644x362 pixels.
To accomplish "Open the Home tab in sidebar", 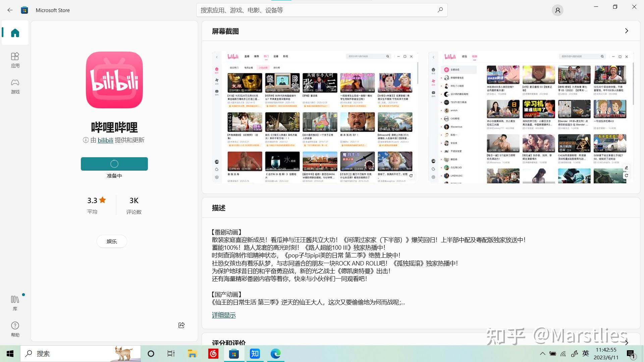I will (15, 33).
